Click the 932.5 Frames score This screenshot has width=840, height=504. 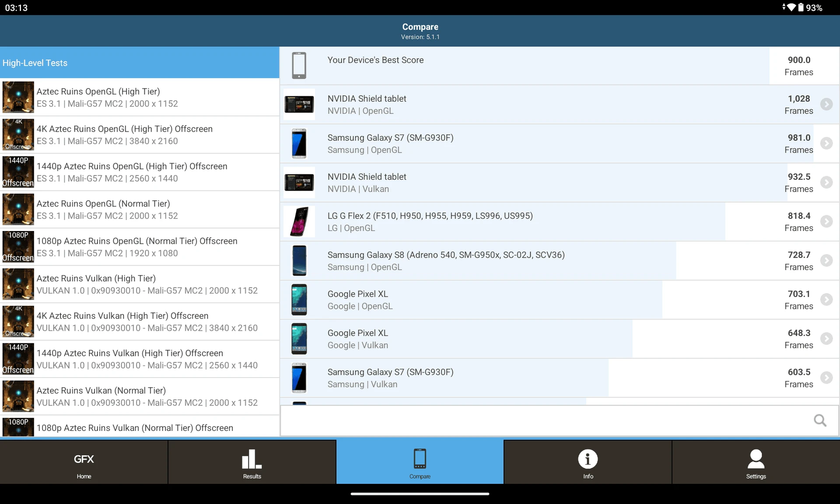799,182
